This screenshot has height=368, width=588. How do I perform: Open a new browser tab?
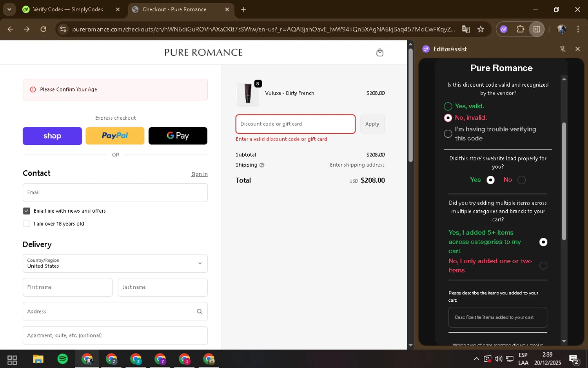pos(243,9)
